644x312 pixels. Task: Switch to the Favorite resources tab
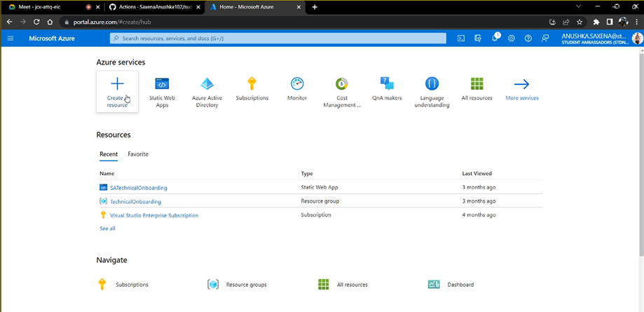138,154
